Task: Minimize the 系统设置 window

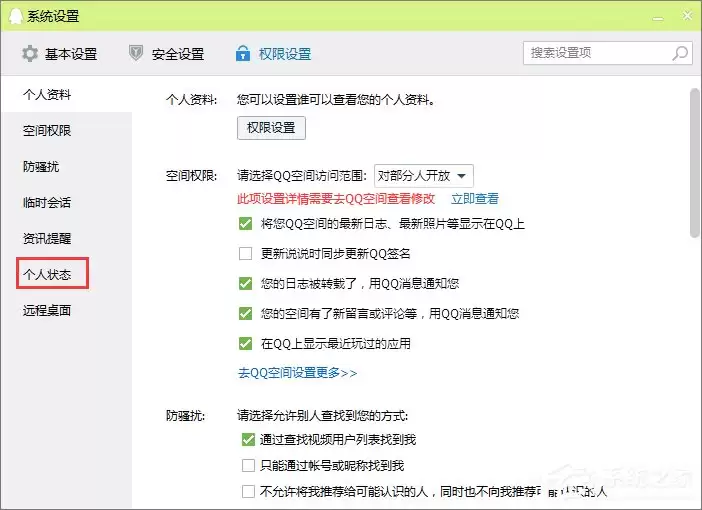Action: [658, 17]
